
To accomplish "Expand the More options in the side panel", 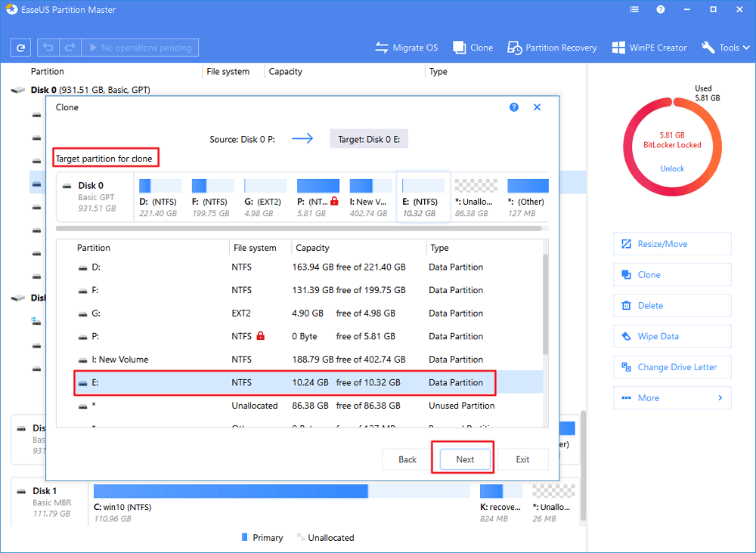I will (x=672, y=398).
